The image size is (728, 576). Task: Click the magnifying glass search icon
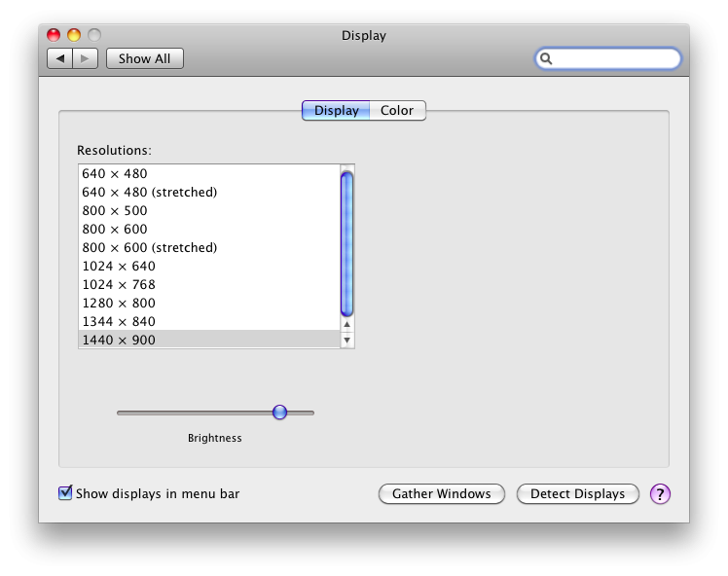point(547,58)
